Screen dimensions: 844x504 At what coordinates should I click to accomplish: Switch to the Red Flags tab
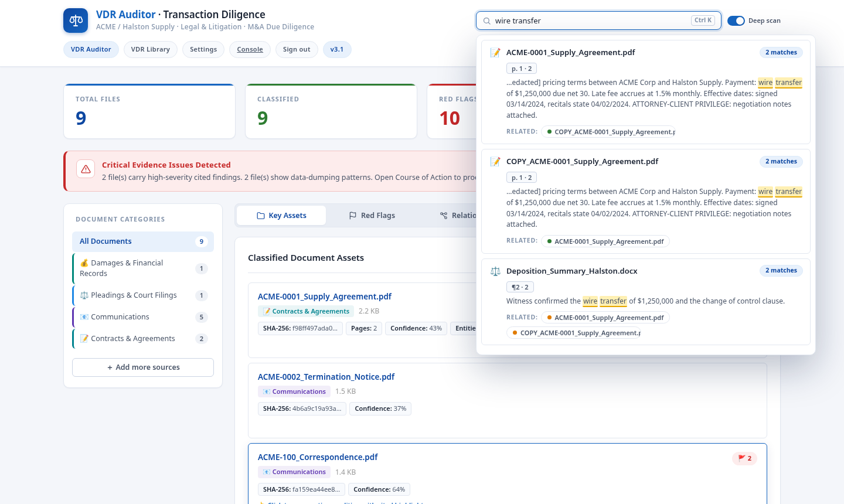(372, 216)
